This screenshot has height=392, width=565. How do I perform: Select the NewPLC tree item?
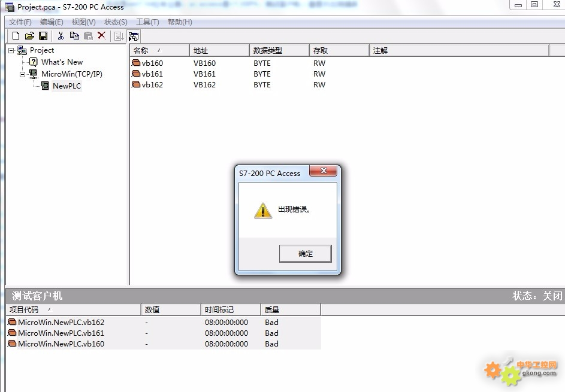pos(67,86)
